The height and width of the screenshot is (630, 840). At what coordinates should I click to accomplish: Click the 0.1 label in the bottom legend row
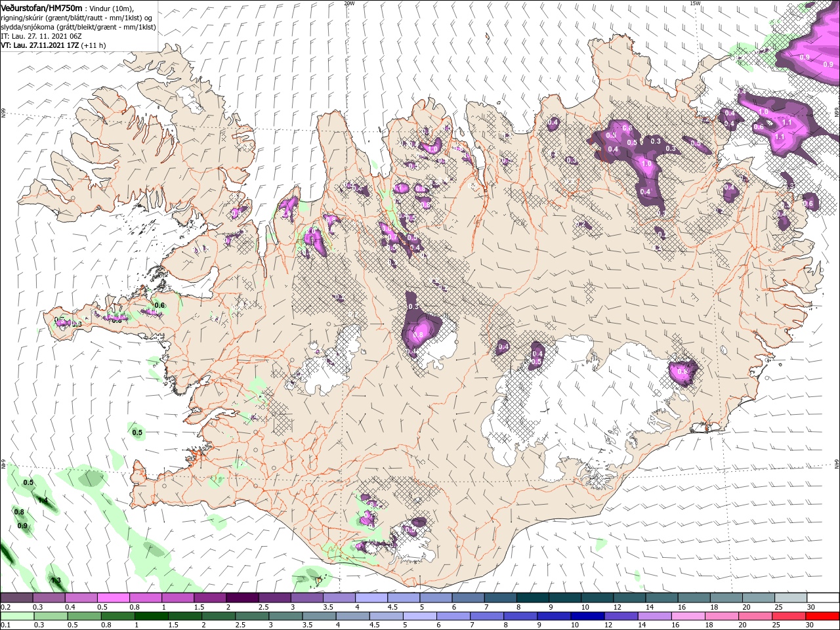pyautogui.click(x=5, y=625)
